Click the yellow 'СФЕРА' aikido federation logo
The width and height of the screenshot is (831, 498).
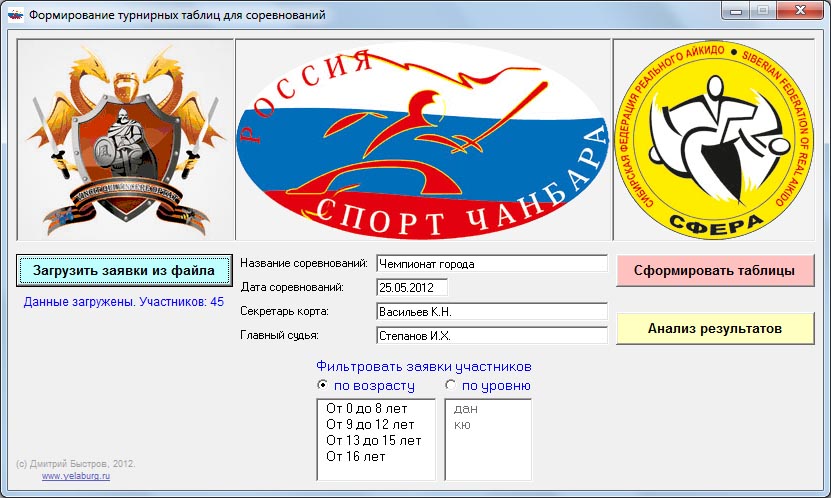[x=714, y=140]
